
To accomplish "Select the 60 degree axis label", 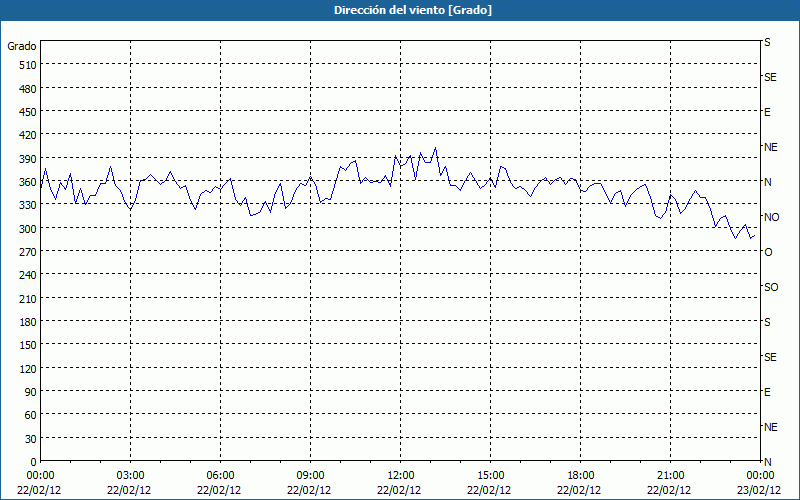I will click(31, 415).
